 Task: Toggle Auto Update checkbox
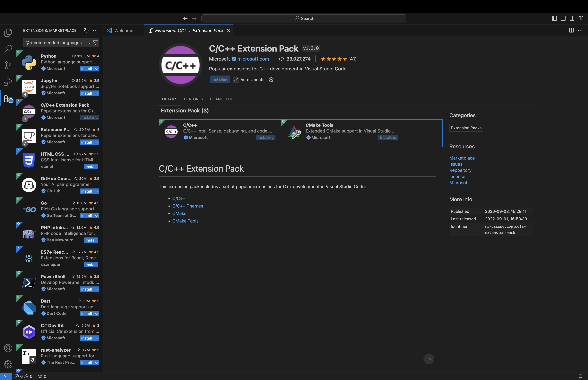coord(236,79)
